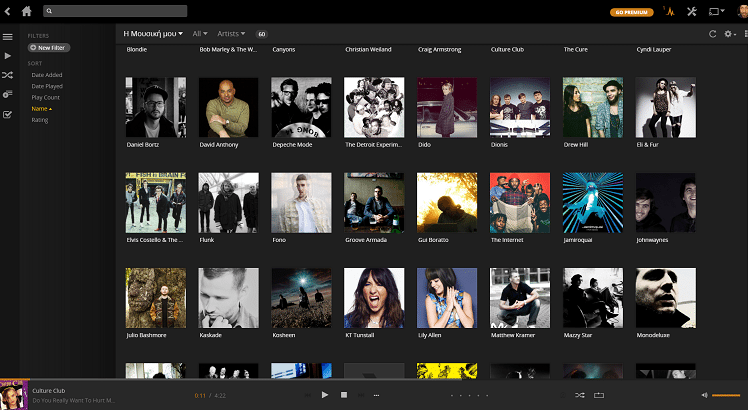Click Culture Club in the player bar
748x410 pixels.
coord(49,390)
